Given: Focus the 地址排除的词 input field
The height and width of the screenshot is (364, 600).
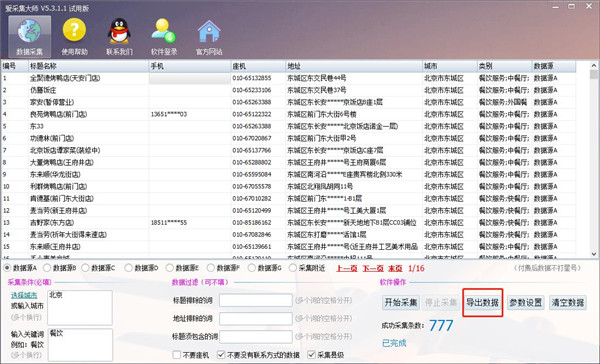Looking at the screenshot, I should (x=256, y=318).
